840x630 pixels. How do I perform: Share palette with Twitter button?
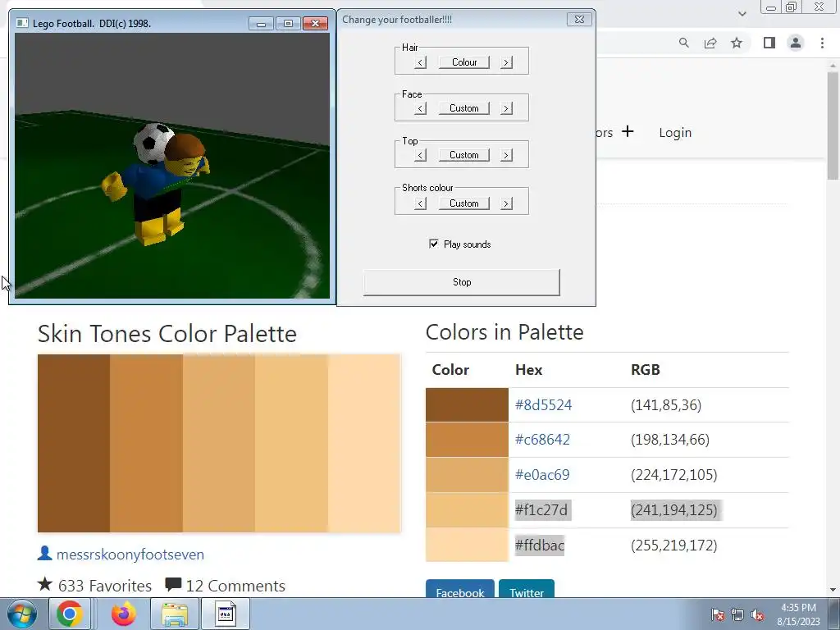point(527,589)
